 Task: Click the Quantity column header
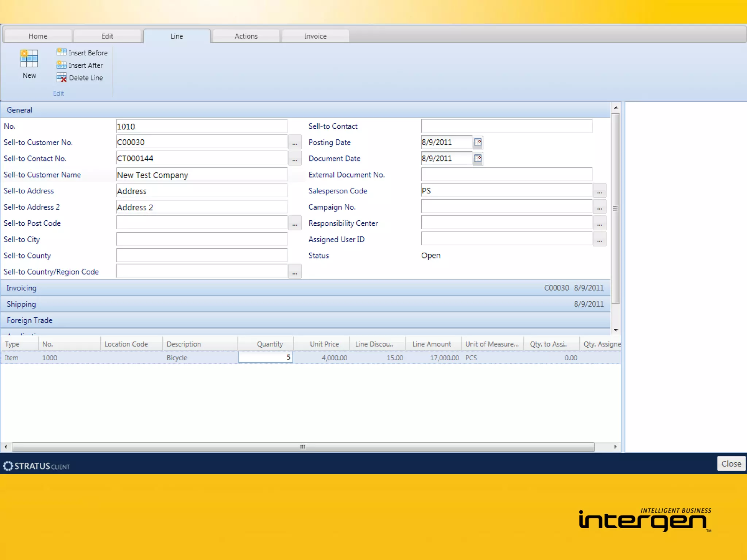coord(266,344)
